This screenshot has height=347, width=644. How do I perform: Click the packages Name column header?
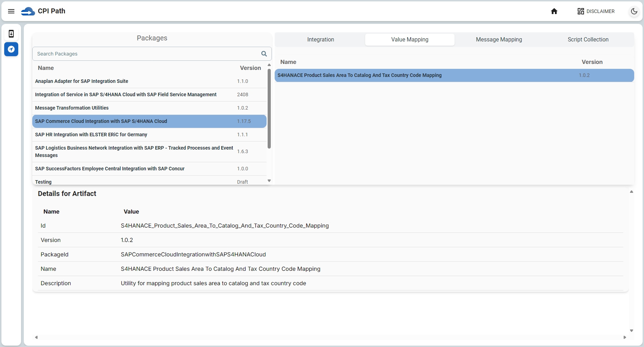(46, 68)
